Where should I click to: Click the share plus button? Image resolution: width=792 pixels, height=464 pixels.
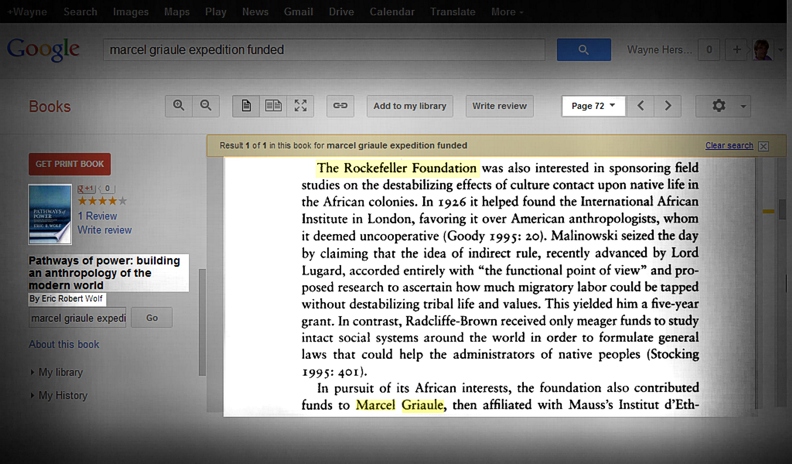pos(737,49)
